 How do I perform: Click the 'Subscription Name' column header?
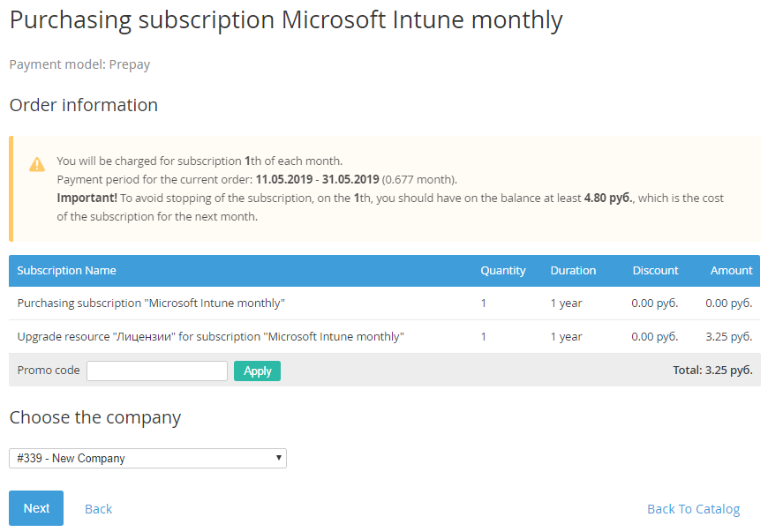66,271
